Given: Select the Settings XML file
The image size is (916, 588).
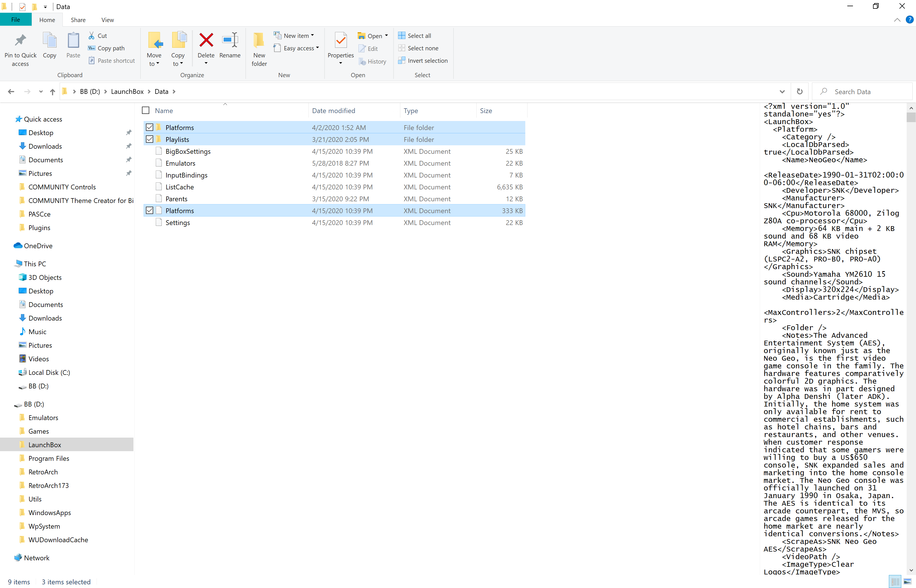Looking at the screenshot, I should [334, 222].
